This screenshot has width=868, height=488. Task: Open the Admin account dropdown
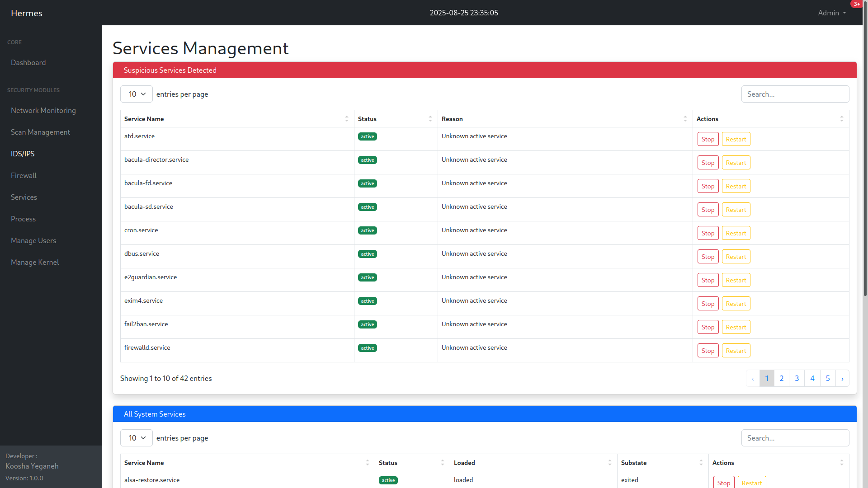click(831, 13)
